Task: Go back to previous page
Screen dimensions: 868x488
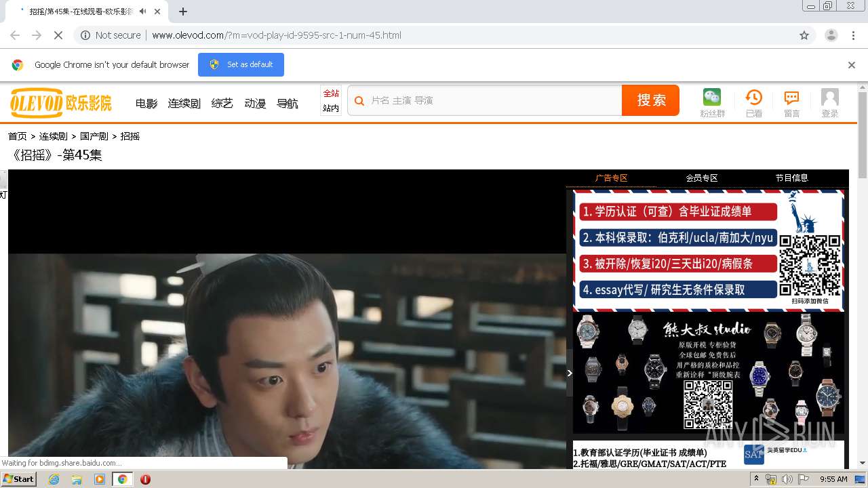Action: 15,35
